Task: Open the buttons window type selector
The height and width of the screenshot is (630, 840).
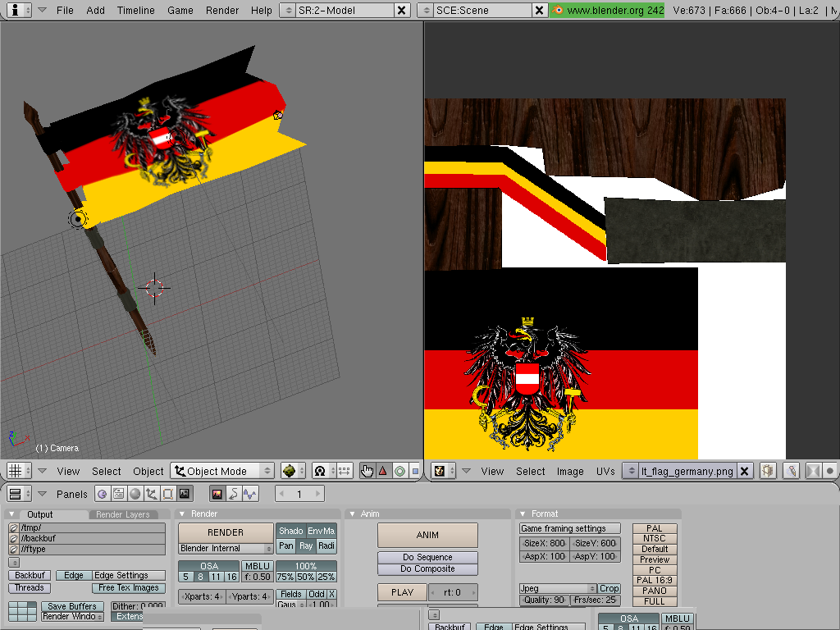Action: (x=20, y=493)
